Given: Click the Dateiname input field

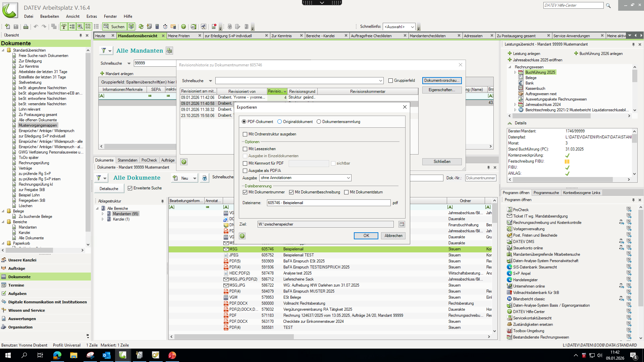Looking at the screenshot, I should click(x=328, y=203).
